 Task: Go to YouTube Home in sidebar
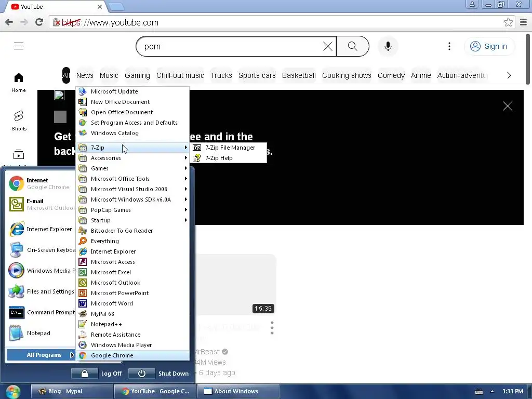[x=19, y=83]
